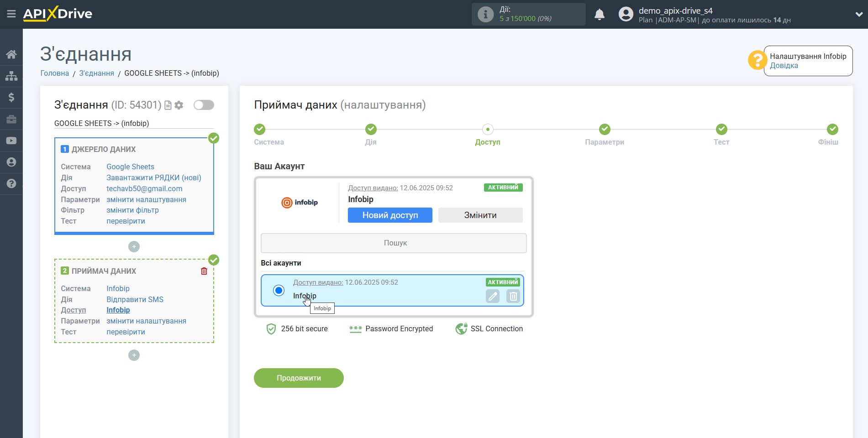Click the SSL Connection globe icon
Screen dimensions: 868x438
(x=461, y=329)
